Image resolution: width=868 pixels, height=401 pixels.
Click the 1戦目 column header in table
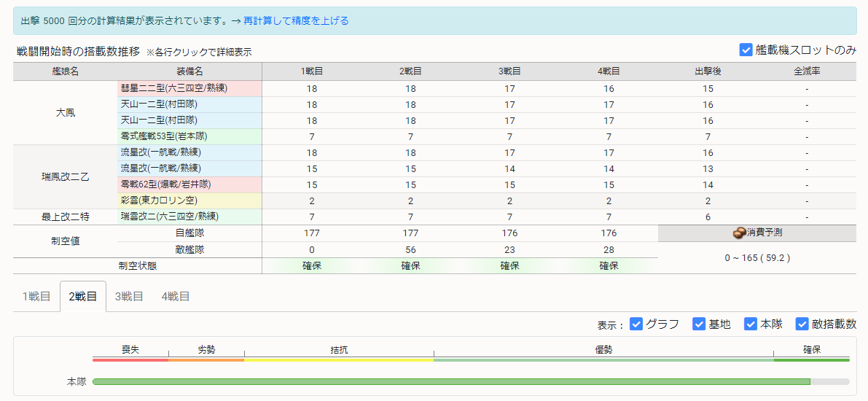tap(312, 71)
